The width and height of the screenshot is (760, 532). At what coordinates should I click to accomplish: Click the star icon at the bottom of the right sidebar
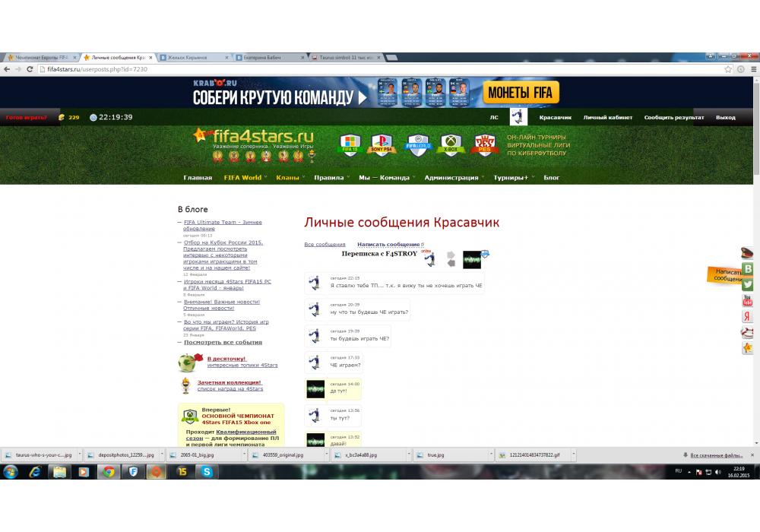click(747, 348)
